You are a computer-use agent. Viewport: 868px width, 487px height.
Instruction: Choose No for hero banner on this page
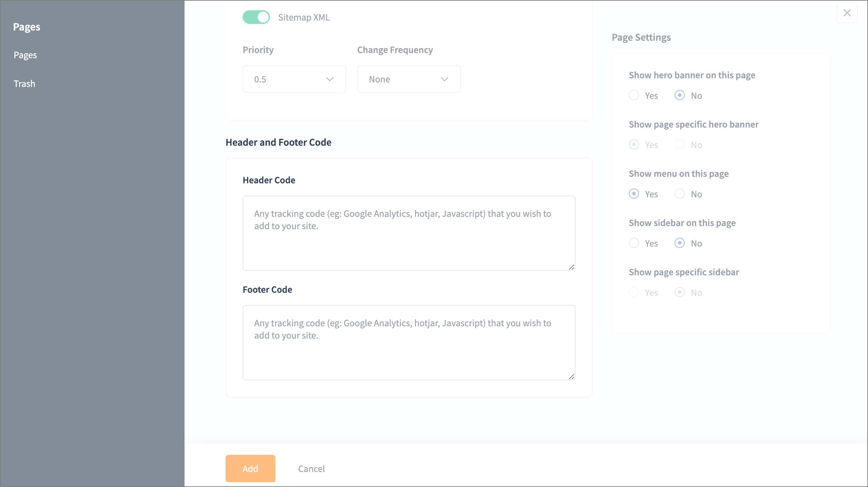679,95
